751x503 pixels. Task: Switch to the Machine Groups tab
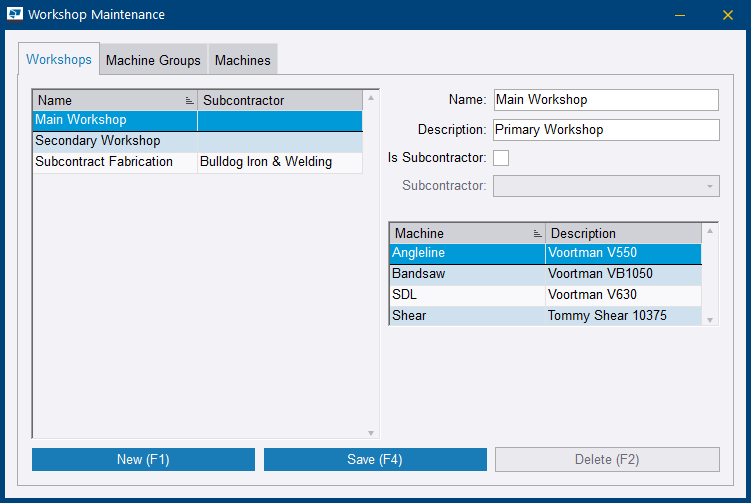[x=153, y=60]
